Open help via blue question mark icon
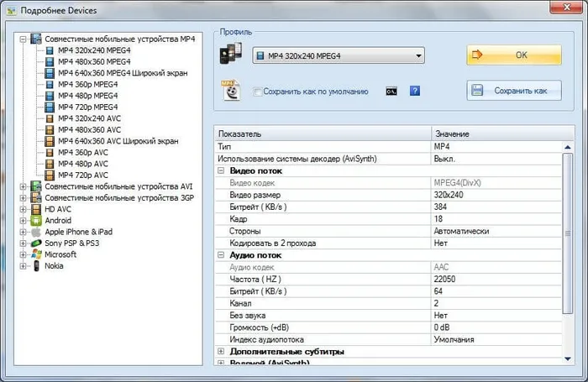Image resolution: width=588 pixels, height=382 pixels. click(x=415, y=92)
